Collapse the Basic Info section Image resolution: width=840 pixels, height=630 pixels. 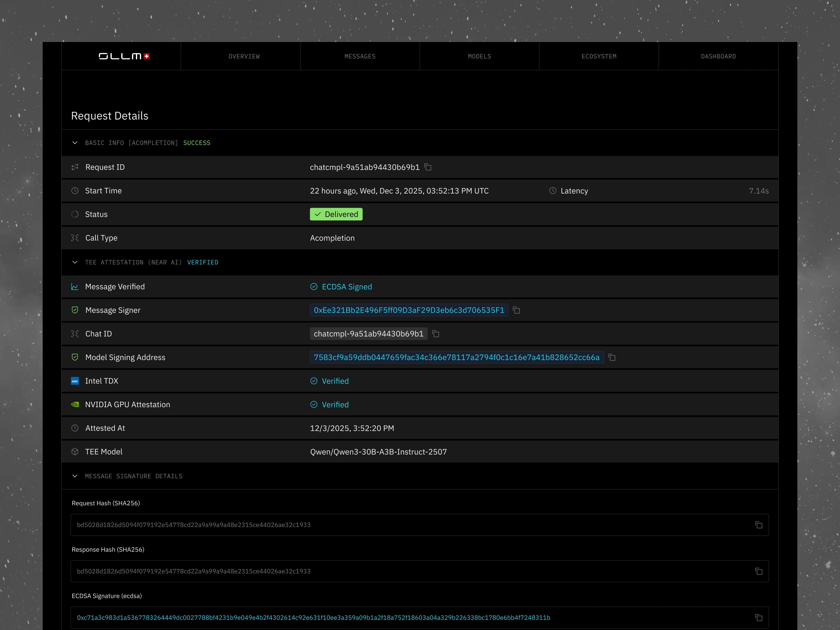[x=75, y=143]
